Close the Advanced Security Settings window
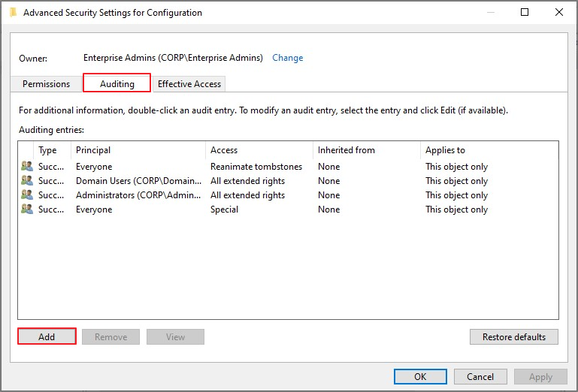The width and height of the screenshot is (578, 392). point(558,12)
